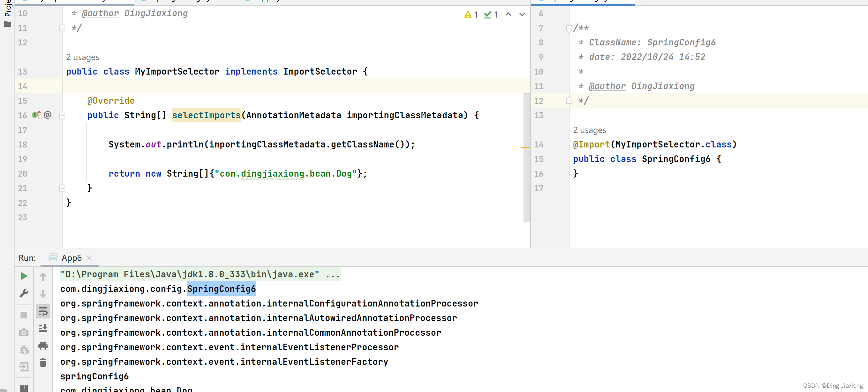The height and width of the screenshot is (392, 868).
Task: Rerun App6 with the green play button
Action: 24,276
